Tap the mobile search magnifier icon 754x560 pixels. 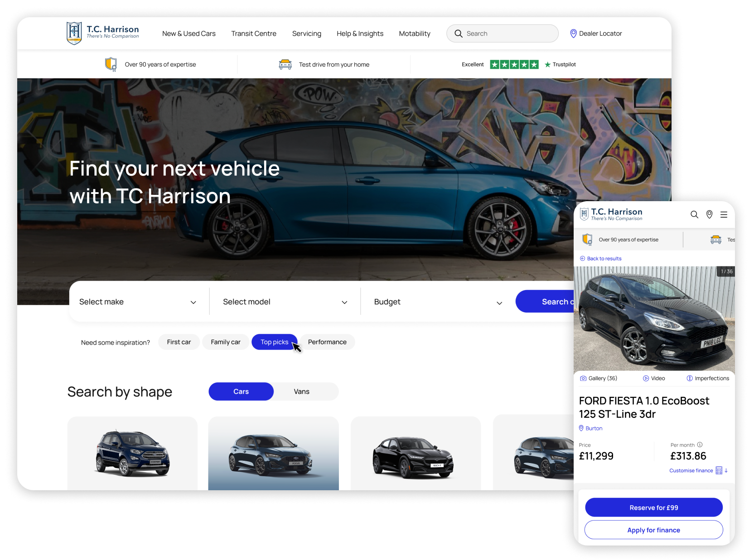tap(694, 215)
